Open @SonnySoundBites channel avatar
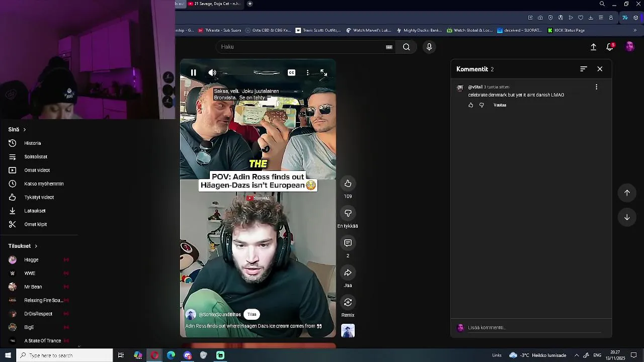The height and width of the screenshot is (362, 644). pyautogui.click(x=191, y=315)
